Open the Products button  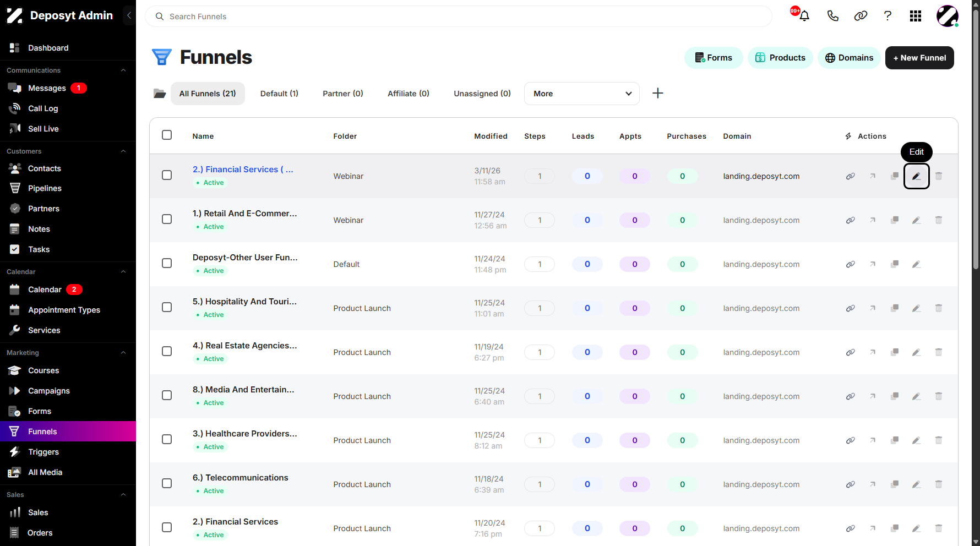(x=780, y=58)
